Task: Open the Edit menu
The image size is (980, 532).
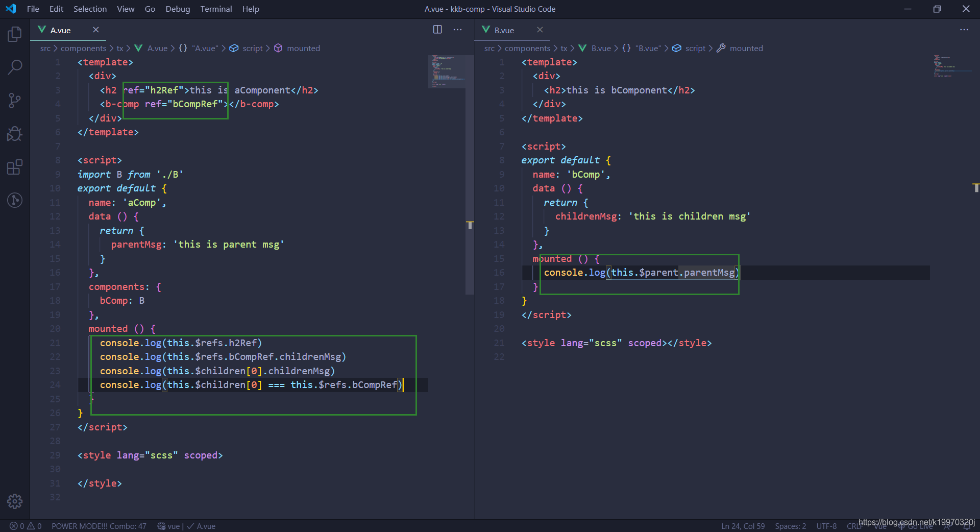Action: click(x=56, y=9)
